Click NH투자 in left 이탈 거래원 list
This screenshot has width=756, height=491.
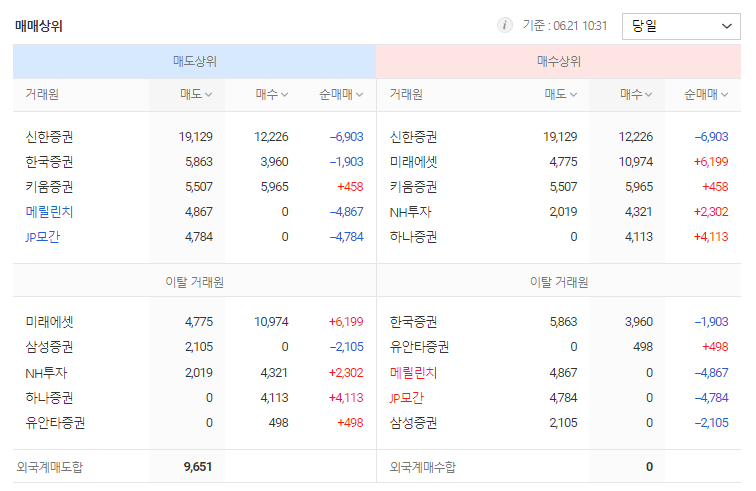pyautogui.click(x=46, y=373)
